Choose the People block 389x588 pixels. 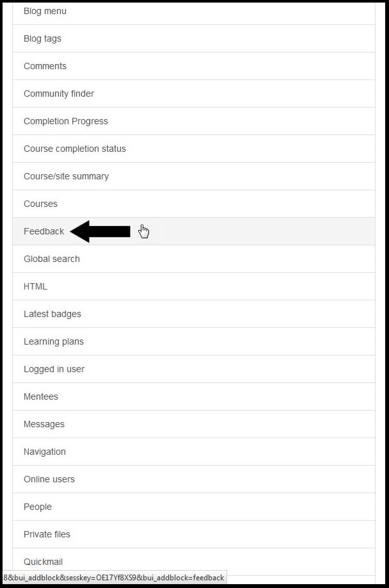(194, 507)
